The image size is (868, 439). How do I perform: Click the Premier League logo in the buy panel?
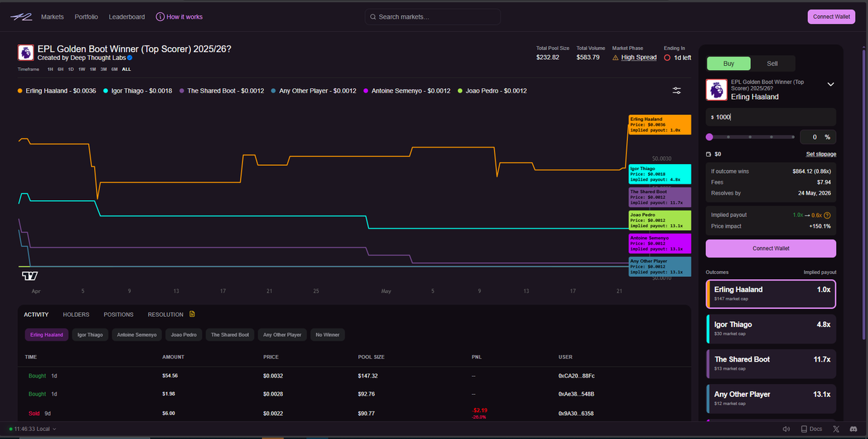716,90
